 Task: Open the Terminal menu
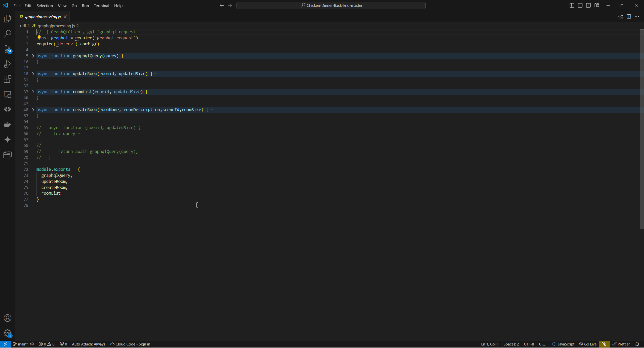click(101, 6)
